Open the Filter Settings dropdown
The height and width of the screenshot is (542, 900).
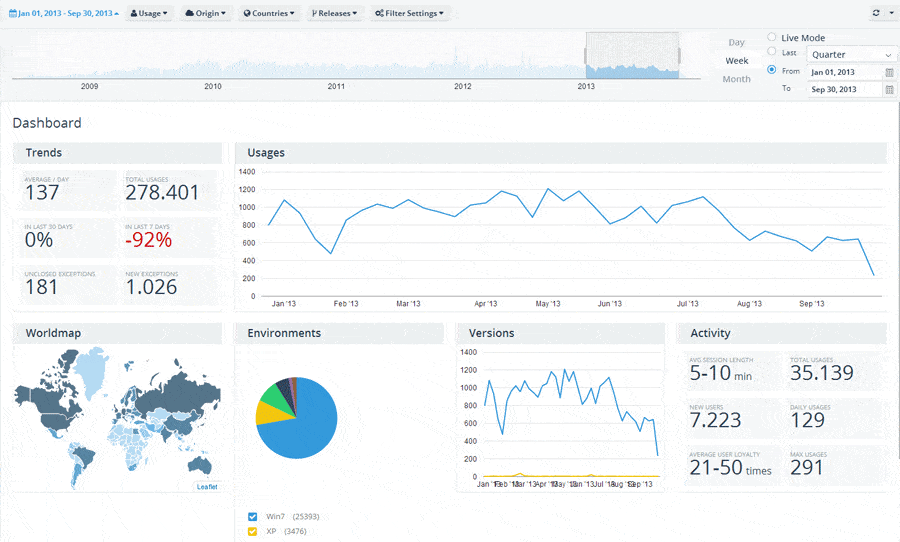coord(409,13)
